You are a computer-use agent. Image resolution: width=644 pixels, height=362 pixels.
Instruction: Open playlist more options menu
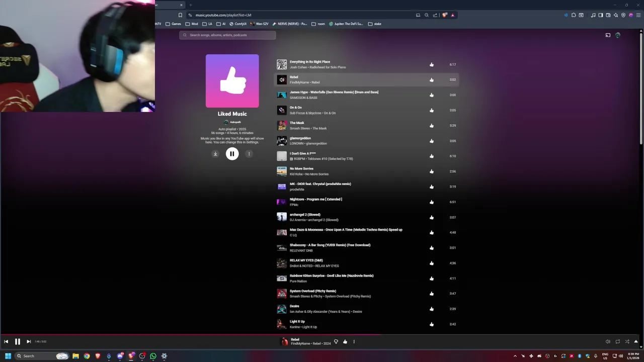pyautogui.click(x=249, y=154)
